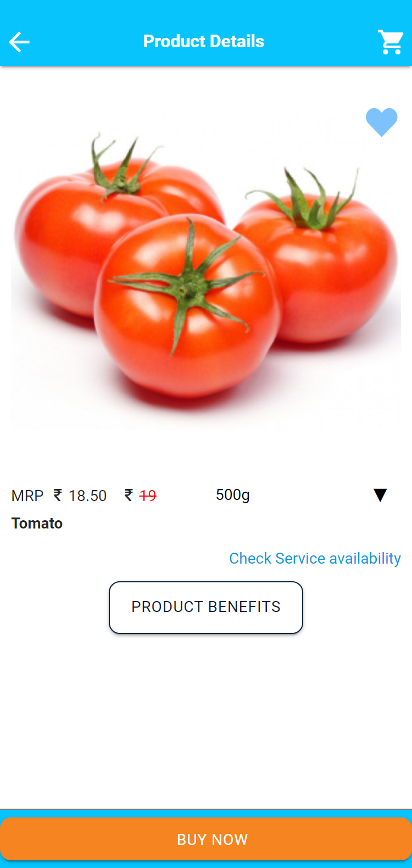Click the MRP label
Screen dimensions: 412x868
(27, 496)
